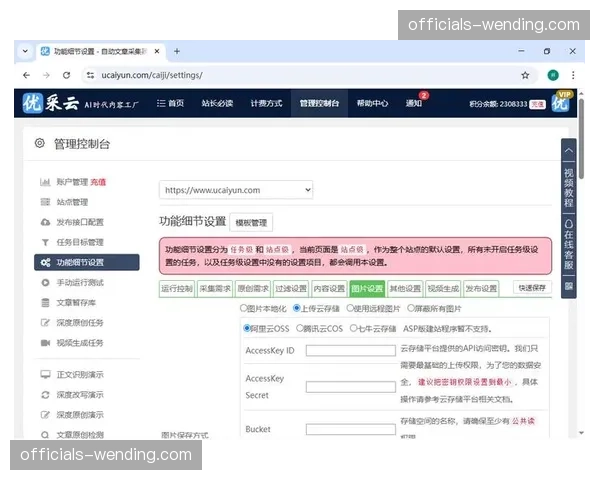600x480 pixels.
Task: Switch to the 视频生成 tab
Action: (x=443, y=289)
